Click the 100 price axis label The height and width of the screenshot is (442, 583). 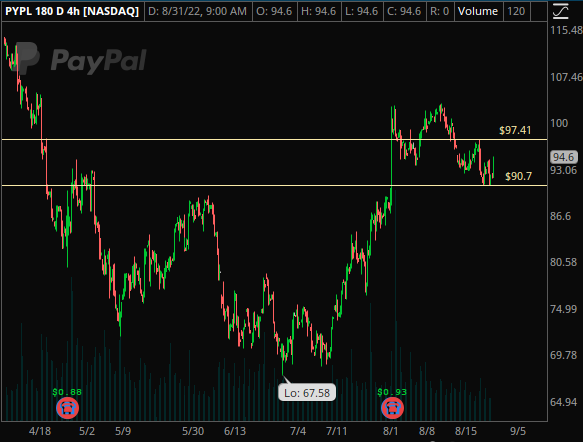coord(559,123)
